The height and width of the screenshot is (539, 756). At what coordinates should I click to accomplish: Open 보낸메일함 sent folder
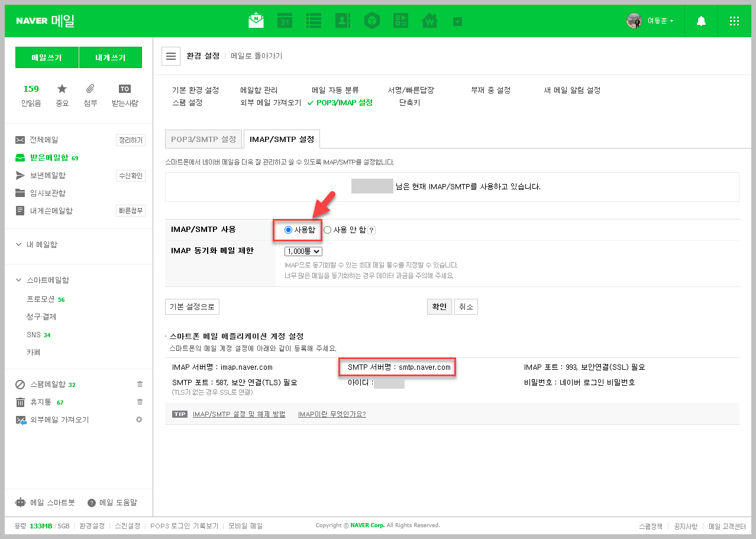(x=47, y=176)
